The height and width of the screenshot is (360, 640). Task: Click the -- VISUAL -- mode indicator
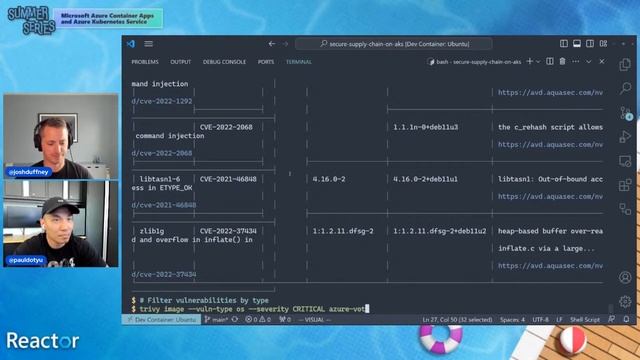click(x=314, y=320)
